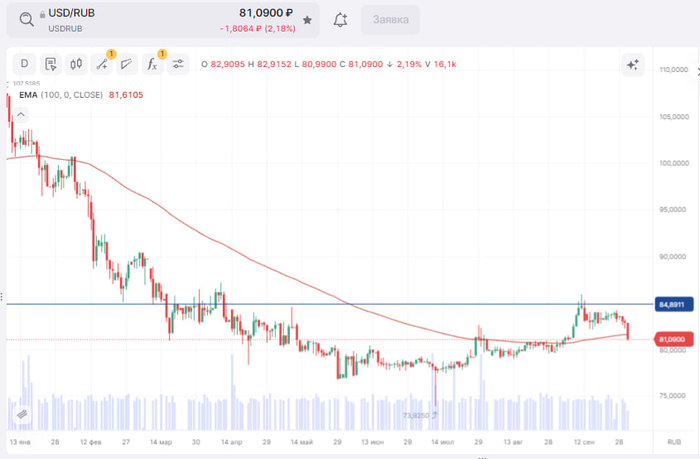Click the 84,8911 horizontal line price label
This screenshot has height=459, width=700.
tap(671, 304)
